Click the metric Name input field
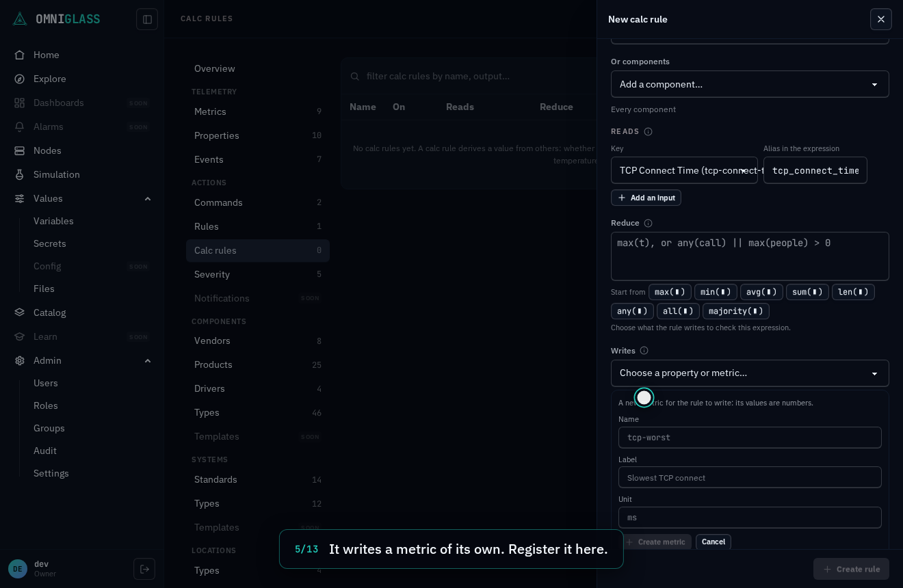 click(x=750, y=438)
